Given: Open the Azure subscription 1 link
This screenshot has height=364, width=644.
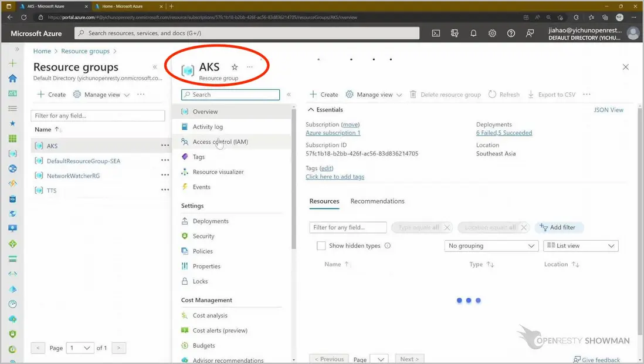Looking at the screenshot, I should tap(333, 133).
